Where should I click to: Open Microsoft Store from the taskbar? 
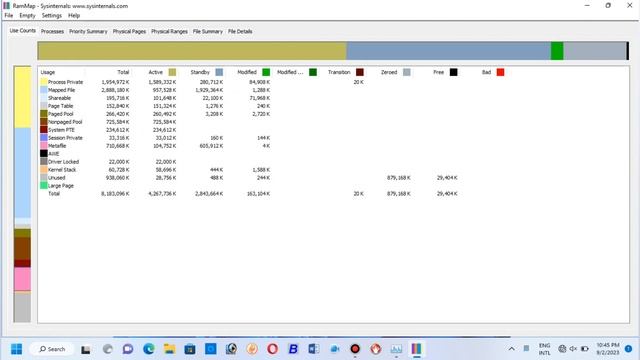tap(190, 349)
